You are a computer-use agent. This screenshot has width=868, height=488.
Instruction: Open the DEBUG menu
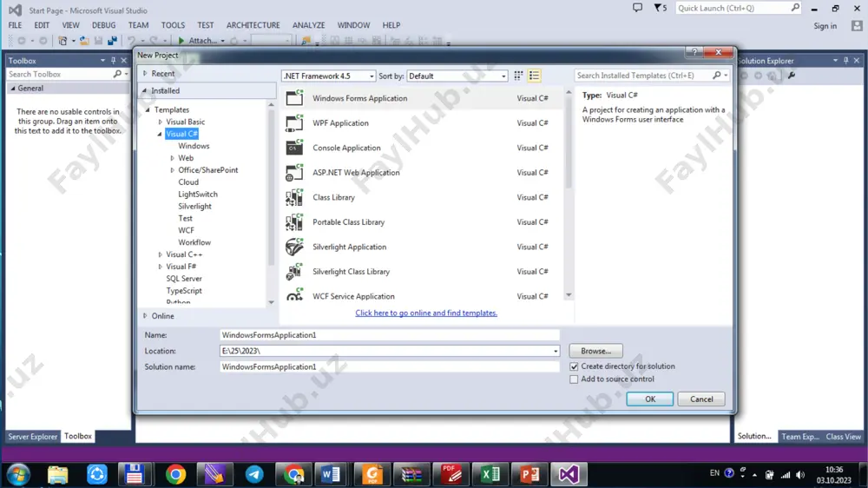tap(103, 25)
